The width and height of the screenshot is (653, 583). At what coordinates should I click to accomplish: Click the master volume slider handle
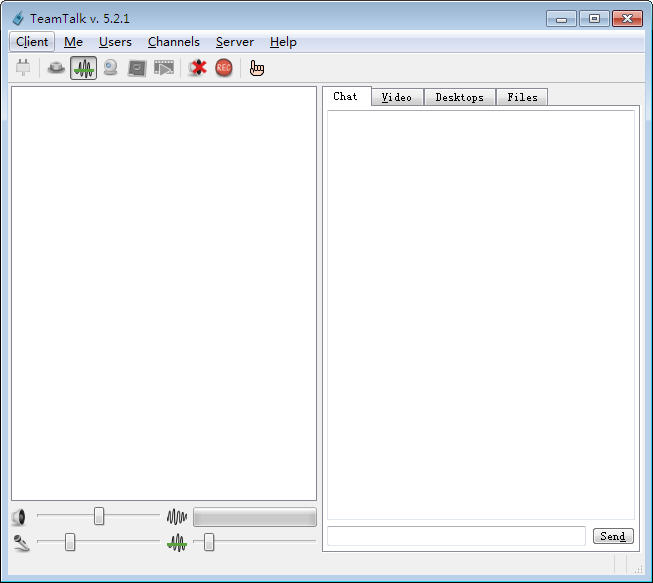coord(99,516)
